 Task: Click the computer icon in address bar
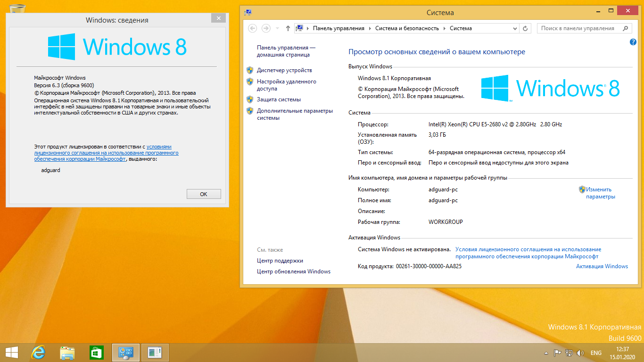299,28
